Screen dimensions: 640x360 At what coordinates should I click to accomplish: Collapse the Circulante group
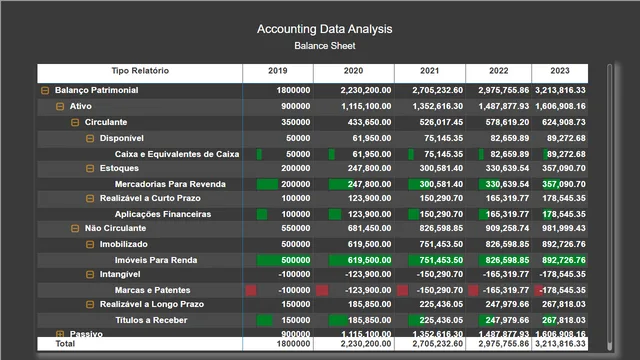pos(75,122)
